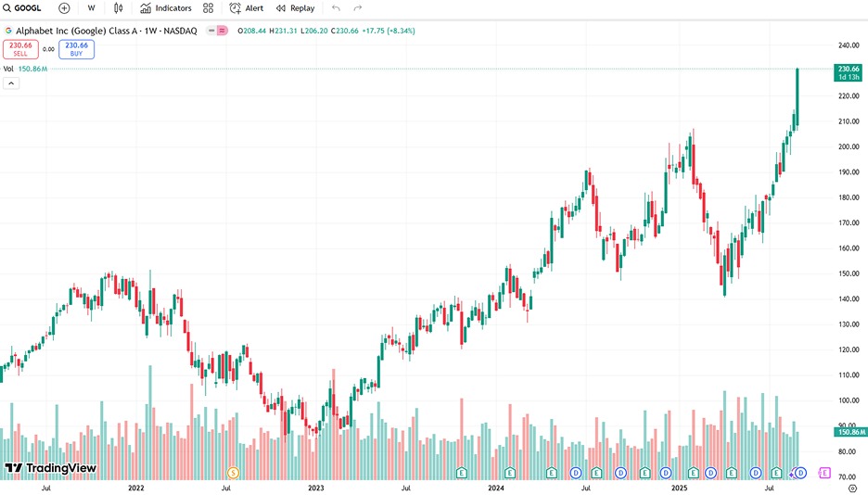The image size is (868, 495).
Task: Click the high price value H231.31
Action: tap(284, 31)
